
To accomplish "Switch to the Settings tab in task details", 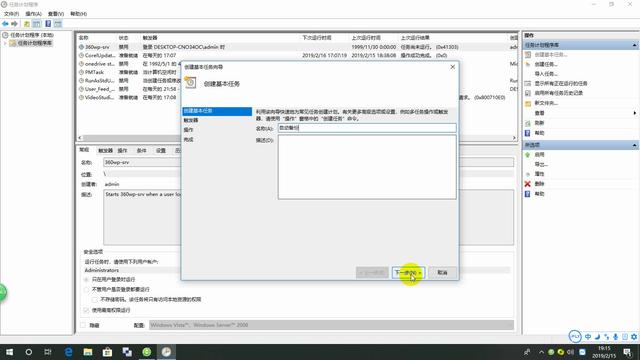I will [x=161, y=151].
